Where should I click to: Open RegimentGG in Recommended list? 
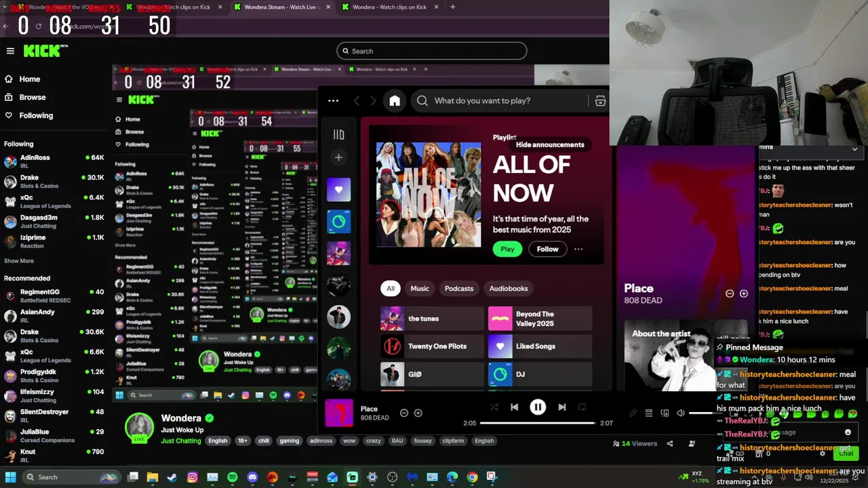[54, 296]
